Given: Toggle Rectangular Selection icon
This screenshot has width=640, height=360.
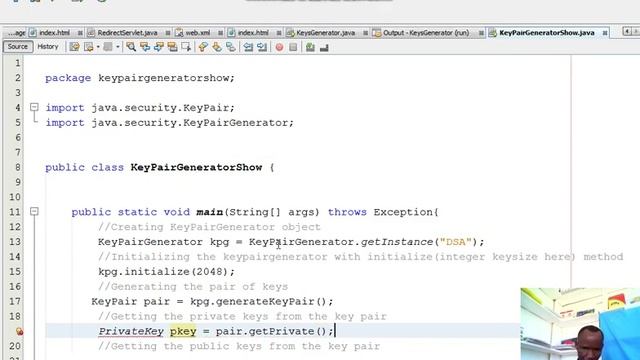Looking at the screenshot, I should [x=186, y=47].
